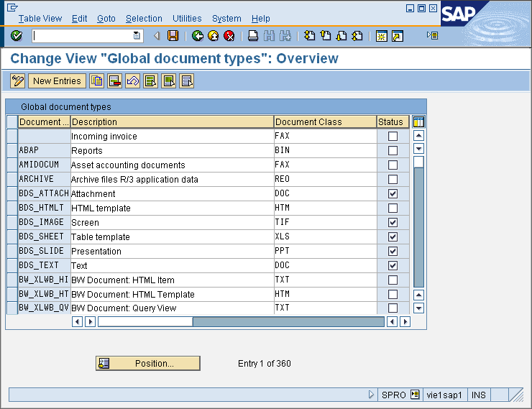Click the New Entries button
This screenshot has height=409, width=532.
(x=57, y=81)
